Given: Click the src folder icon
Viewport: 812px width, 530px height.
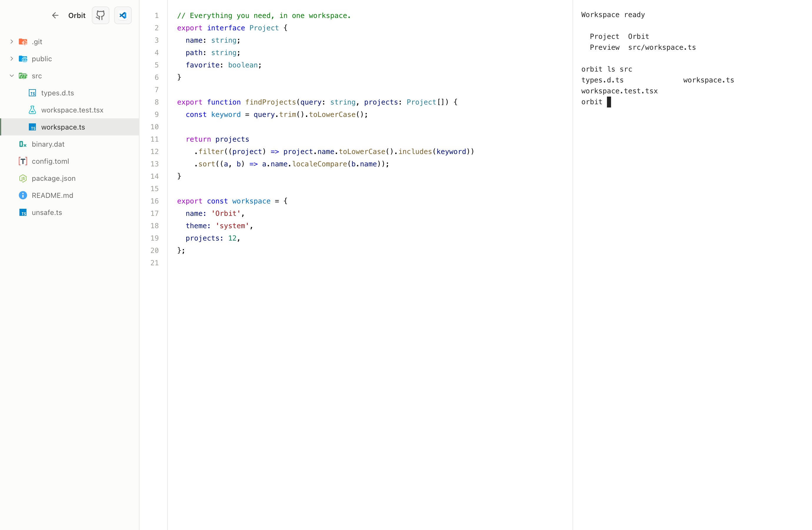Looking at the screenshot, I should (23, 76).
